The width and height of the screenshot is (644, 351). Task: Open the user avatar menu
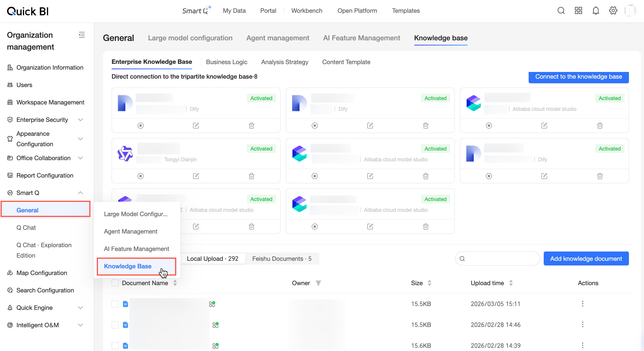630,11
